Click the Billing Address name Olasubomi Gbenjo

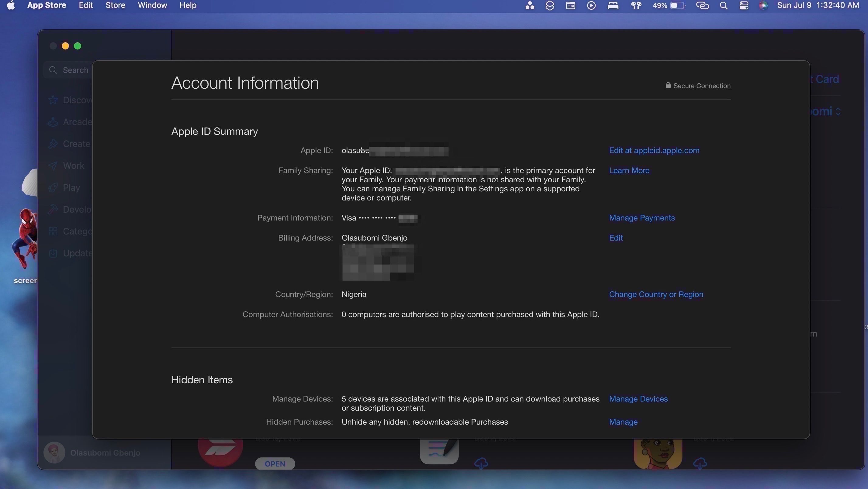(374, 238)
